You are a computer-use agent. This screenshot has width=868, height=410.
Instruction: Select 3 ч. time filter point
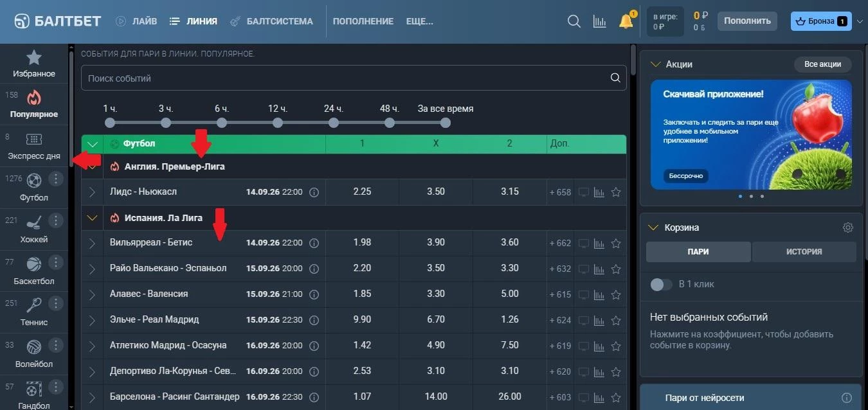pyautogui.click(x=166, y=122)
